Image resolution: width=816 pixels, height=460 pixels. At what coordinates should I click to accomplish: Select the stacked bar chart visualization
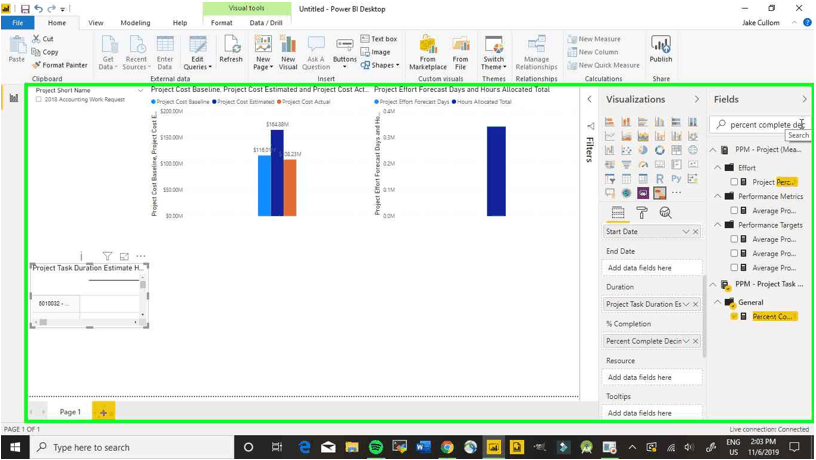click(609, 122)
